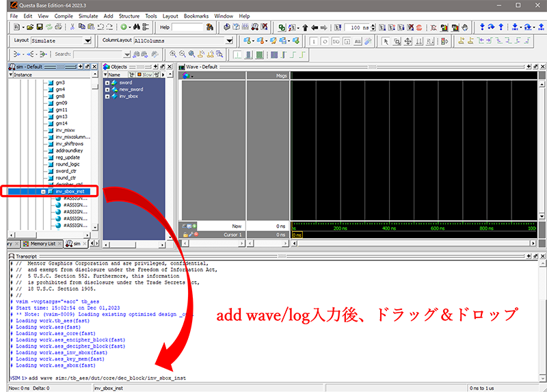Viewport: 547px width, 392px height.
Task: Select the arrow pointer Select Mode icon
Action: click(x=386, y=41)
